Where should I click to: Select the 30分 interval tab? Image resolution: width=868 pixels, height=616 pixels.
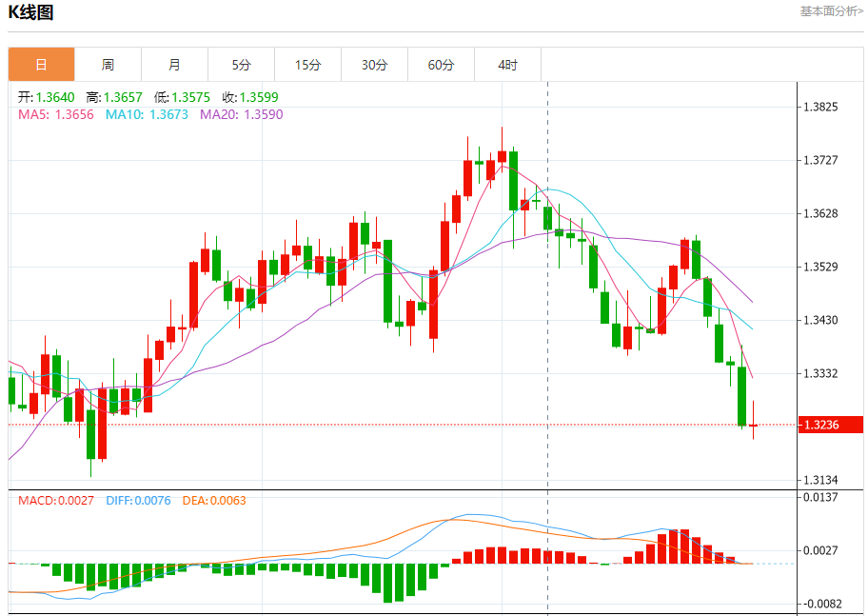[x=375, y=64]
